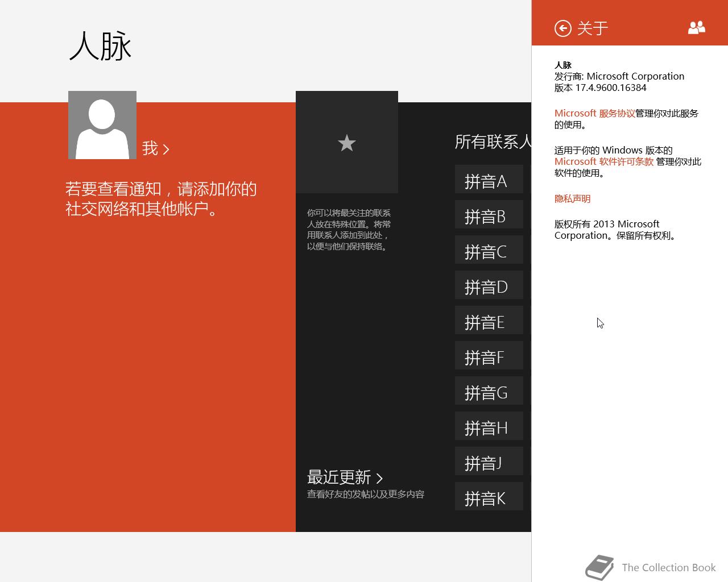728x582 pixels.
Task: Click the 版权所有 2013 Microsoft copyright text
Action: click(617, 230)
